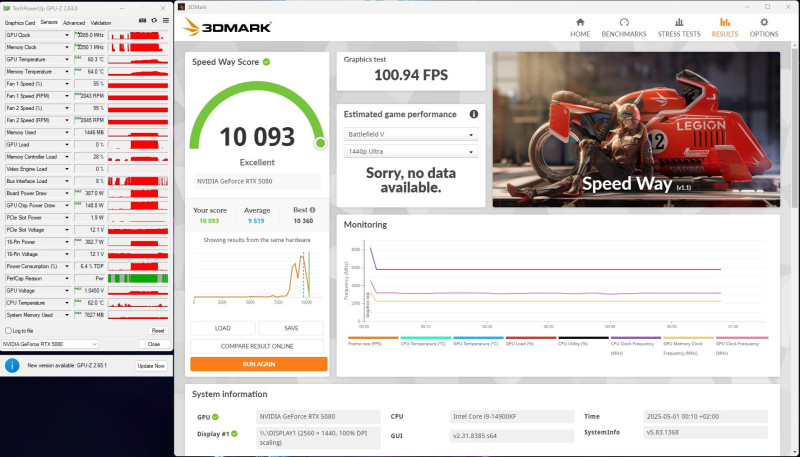Go to STRESS TESTS in 3DMark
This screenshot has height=457, width=800.
679,28
